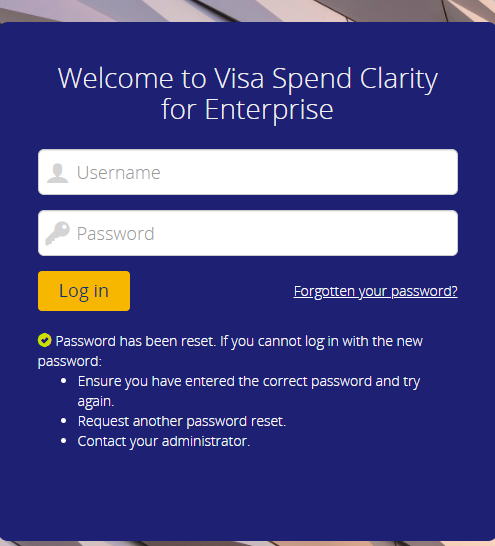The width and height of the screenshot is (495, 546).
Task: Click the yellow Log in button
Action: 84,291
